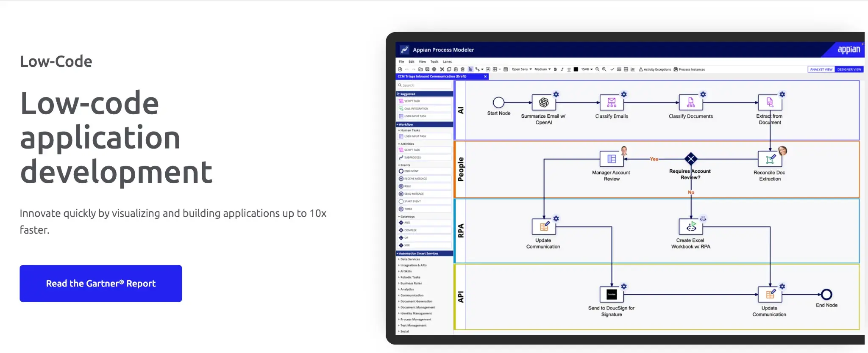The width and height of the screenshot is (868, 353).
Task: Select the Timer event in palette
Action: point(408,209)
